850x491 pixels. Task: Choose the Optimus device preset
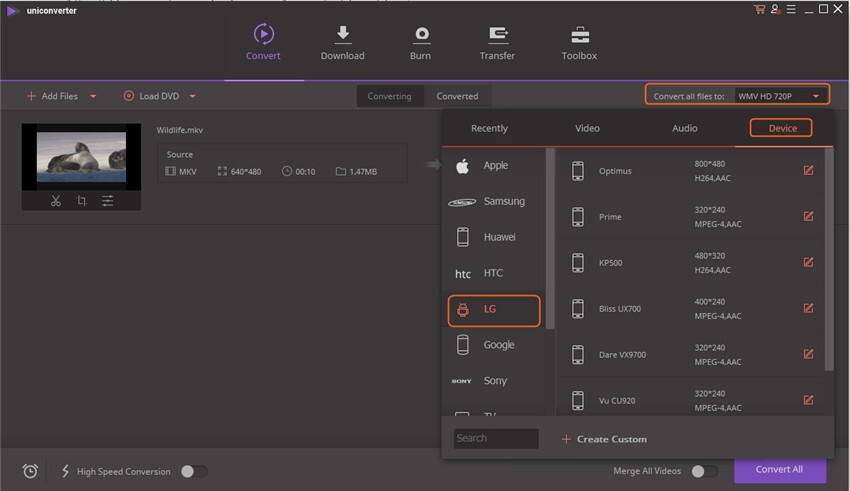(x=692, y=171)
